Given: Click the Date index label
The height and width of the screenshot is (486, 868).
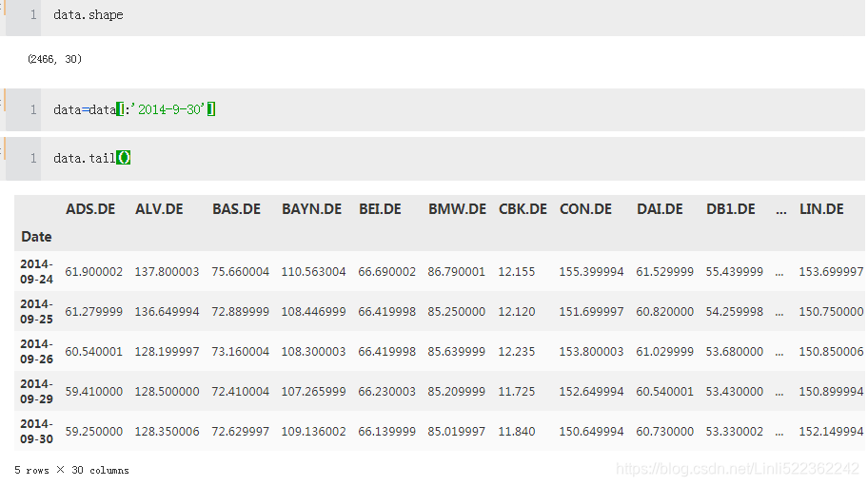Looking at the screenshot, I should tap(36, 237).
